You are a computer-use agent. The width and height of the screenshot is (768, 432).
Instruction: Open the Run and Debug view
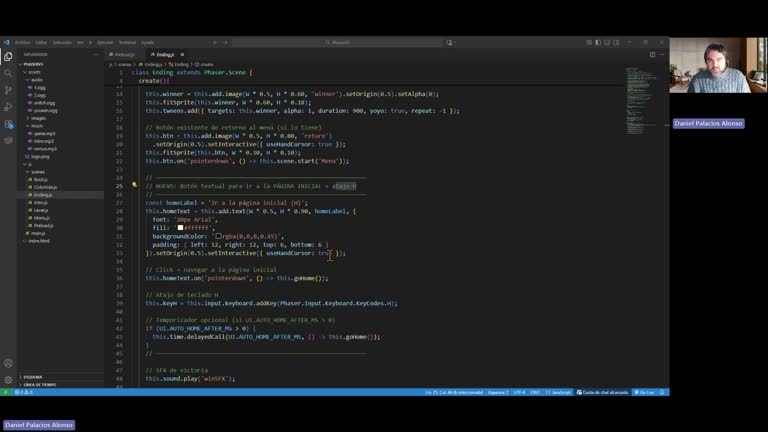click(8, 107)
